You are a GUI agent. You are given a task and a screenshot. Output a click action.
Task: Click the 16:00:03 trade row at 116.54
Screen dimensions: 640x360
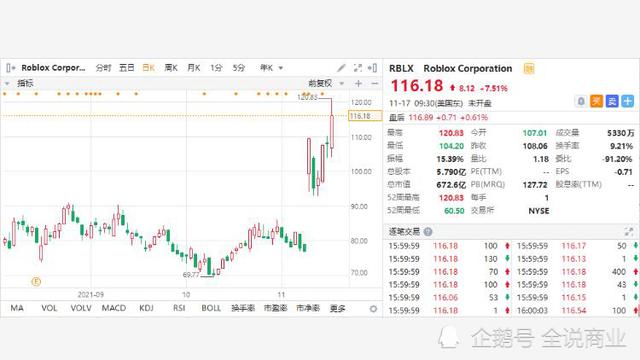click(x=576, y=311)
